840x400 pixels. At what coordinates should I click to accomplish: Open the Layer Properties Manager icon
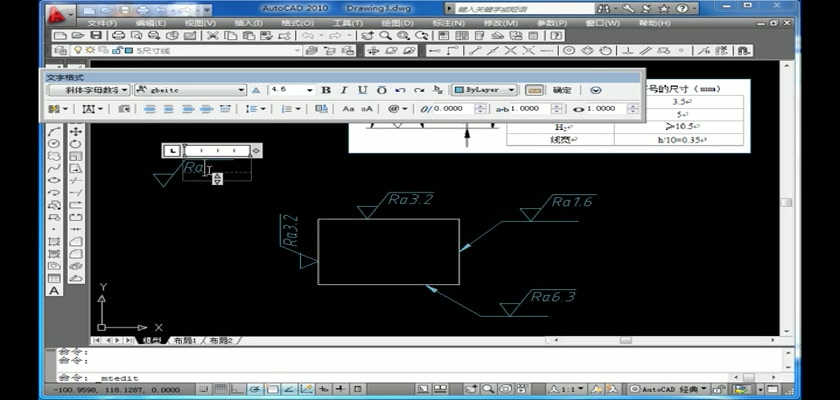[61, 50]
